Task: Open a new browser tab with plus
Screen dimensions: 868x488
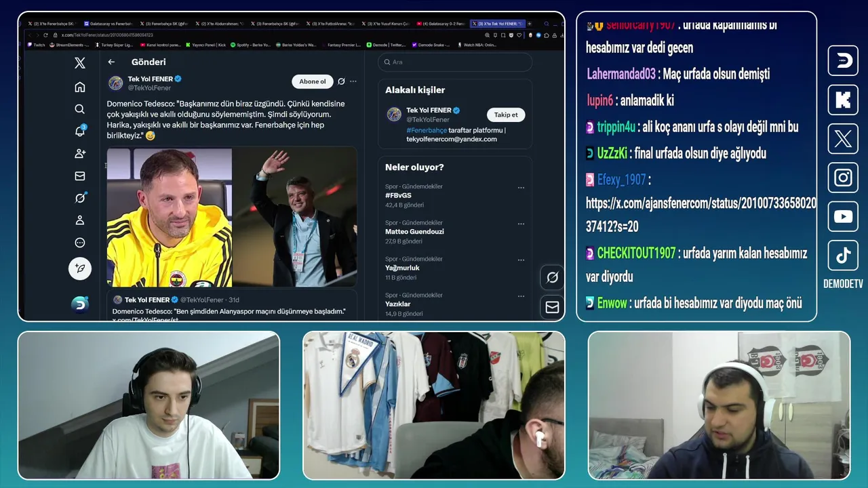Action: pos(530,24)
